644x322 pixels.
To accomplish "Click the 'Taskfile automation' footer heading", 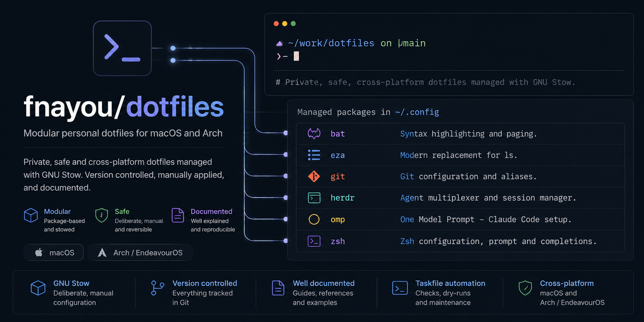I will (x=450, y=283).
